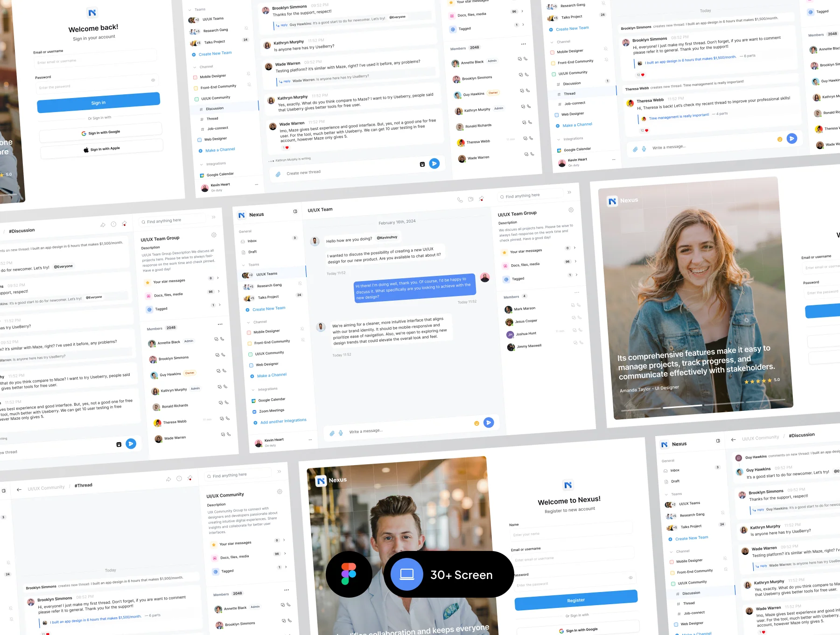
Task: Click the pin icon in #Thread window header
Action: pos(190,478)
